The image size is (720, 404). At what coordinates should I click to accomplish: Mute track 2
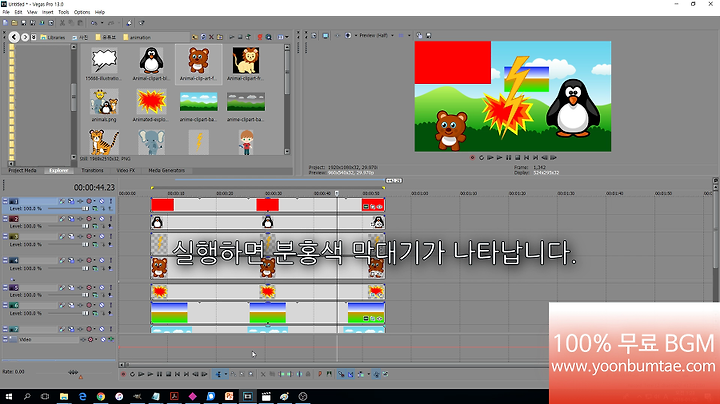click(x=101, y=219)
